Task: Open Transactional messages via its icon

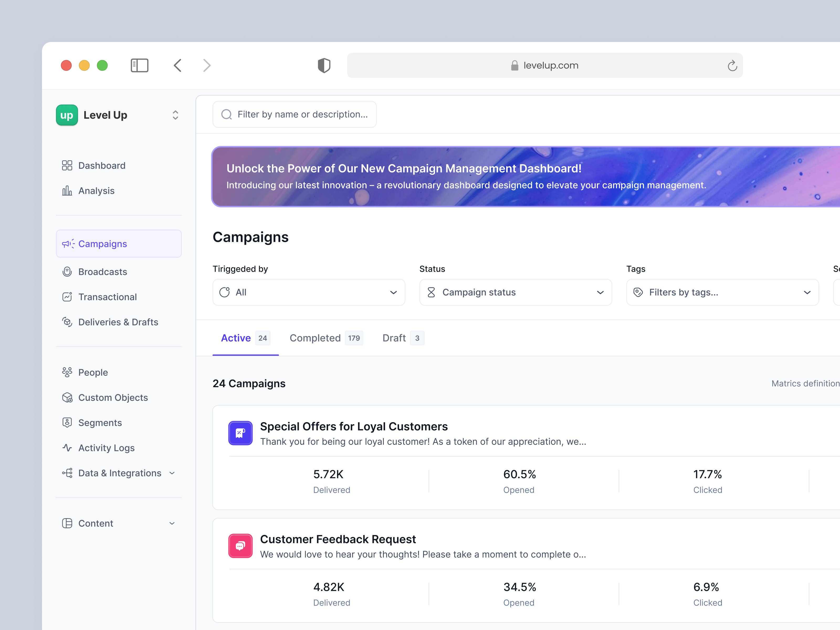Action: tap(67, 297)
